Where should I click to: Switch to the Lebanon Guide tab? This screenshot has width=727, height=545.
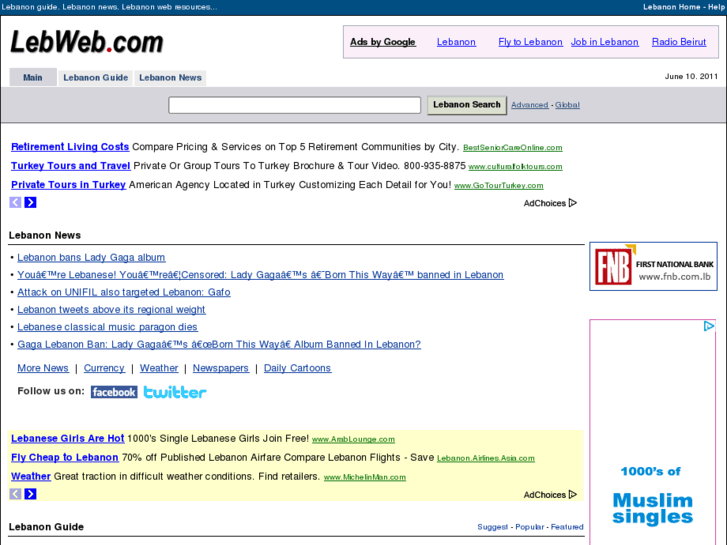(x=96, y=77)
